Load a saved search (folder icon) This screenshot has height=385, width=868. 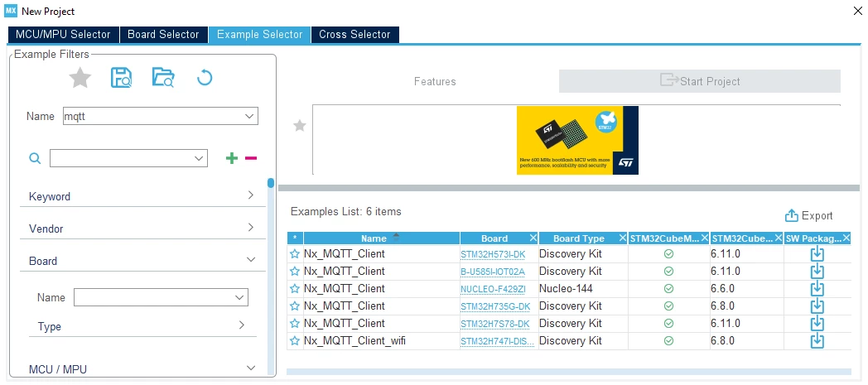163,78
